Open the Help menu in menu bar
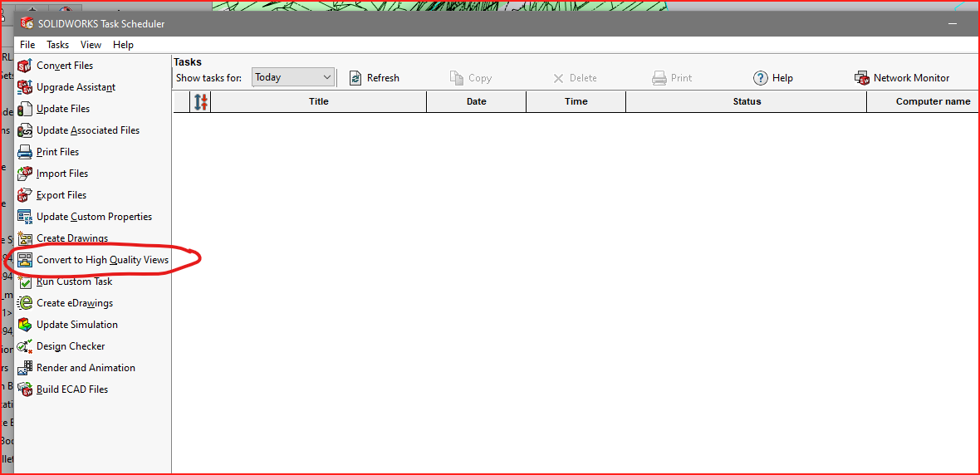 click(x=123, y=45)
